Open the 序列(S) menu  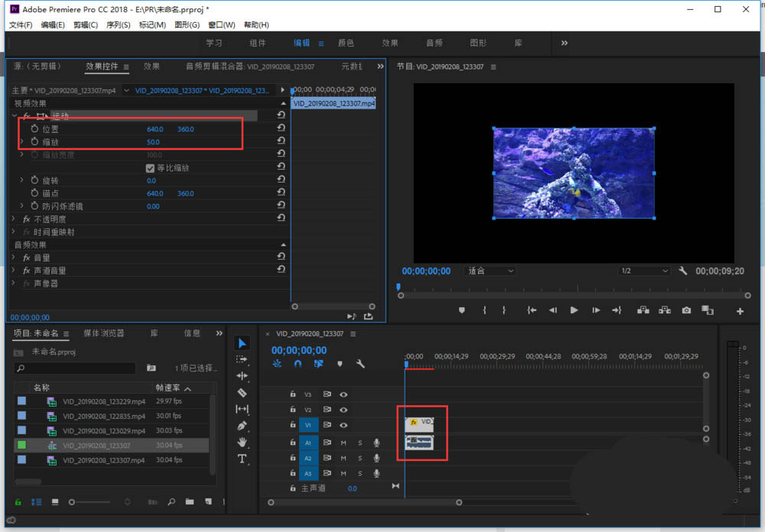(x=118, y=25)
